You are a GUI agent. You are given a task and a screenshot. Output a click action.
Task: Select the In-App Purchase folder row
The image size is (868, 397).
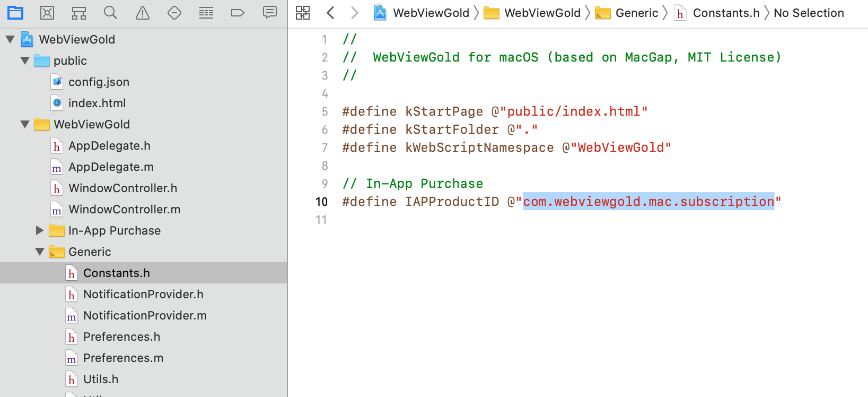[x=144, y=230]
